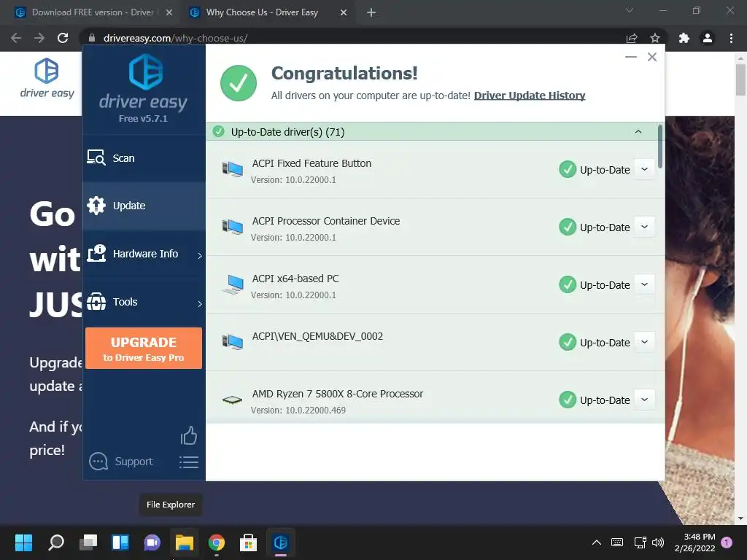Open the taskbar clock and date

tap(695, 542)
